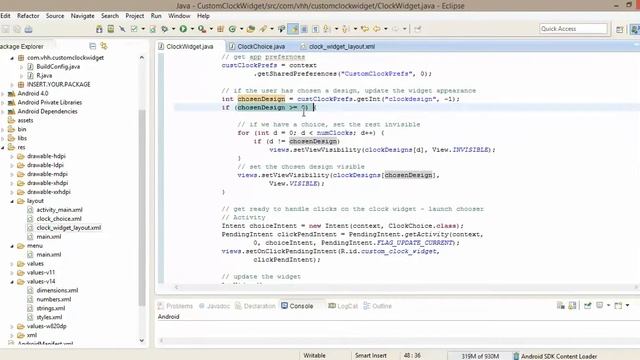Open the Android SDK Manager icon
Viewport: 640px width, 360px height.
tap(99, 29)
